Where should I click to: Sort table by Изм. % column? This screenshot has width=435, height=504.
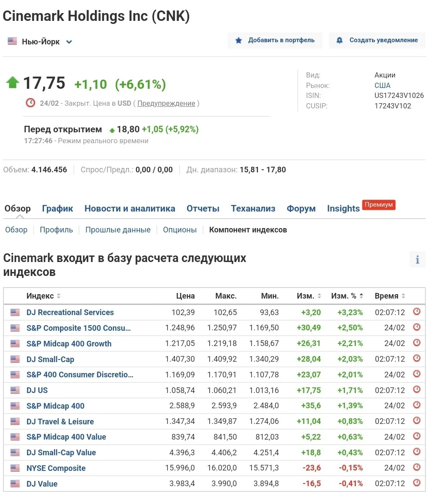click(347, 296)
